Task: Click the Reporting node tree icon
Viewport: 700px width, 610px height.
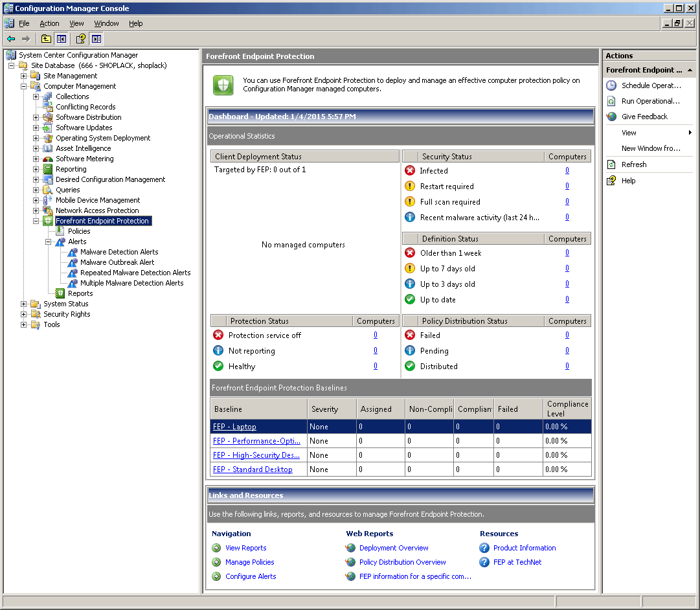Action: click(x=48, y=169)
